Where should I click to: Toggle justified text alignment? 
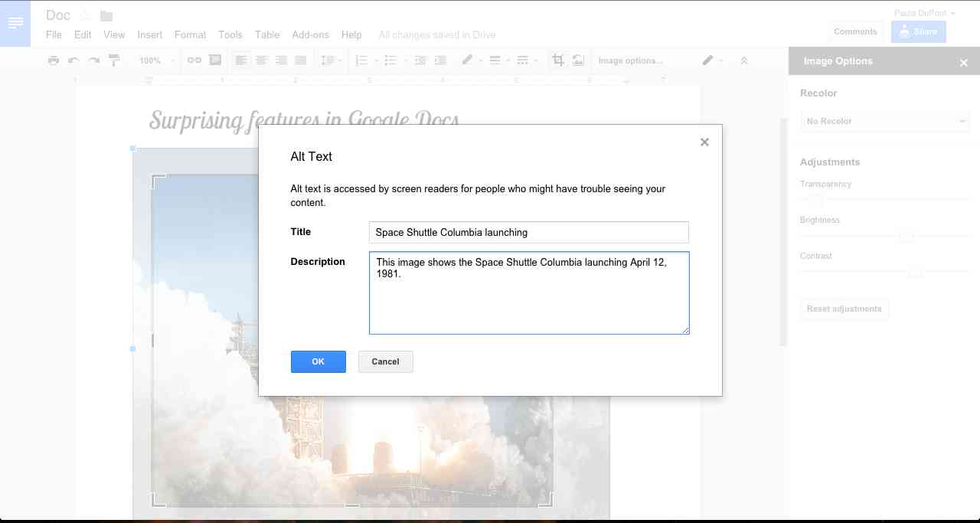coord(302,60)
